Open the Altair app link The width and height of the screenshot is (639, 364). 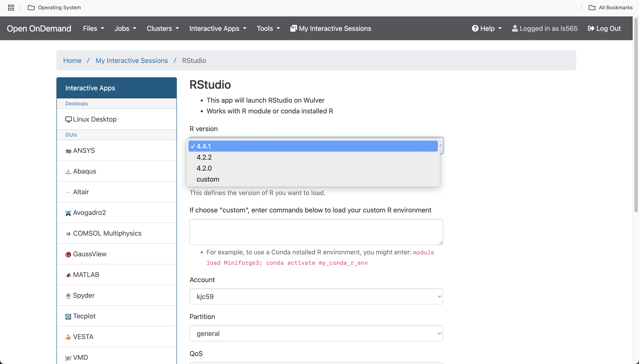coord(117,192)
